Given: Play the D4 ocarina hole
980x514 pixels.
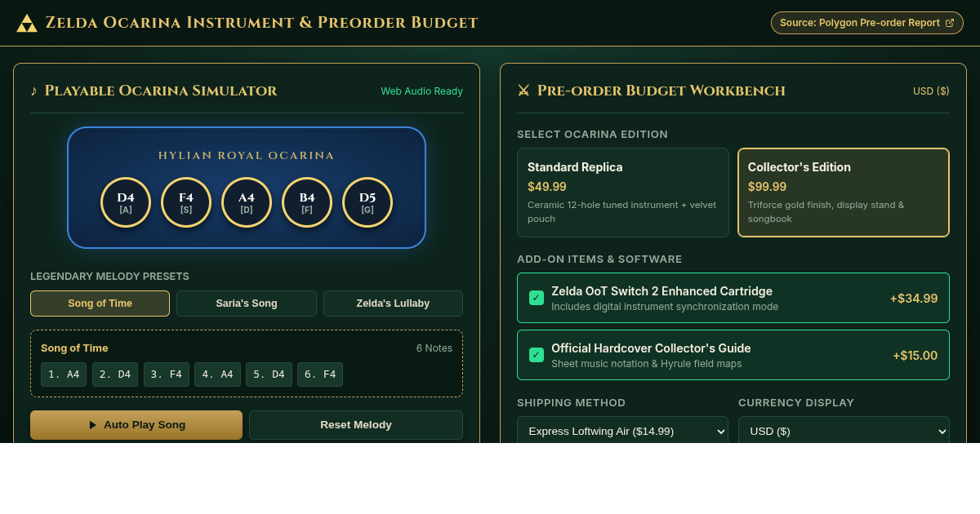Looking at the screenshot, I should (126, 202).
